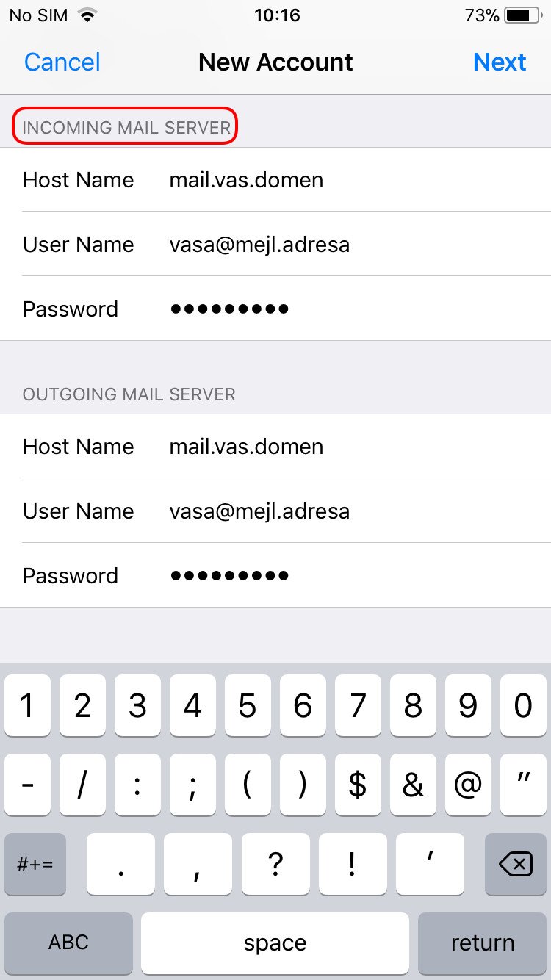
Task: Edit incoming User Name vasa@mejl.adresa field
Action: (x=275, y=244)
